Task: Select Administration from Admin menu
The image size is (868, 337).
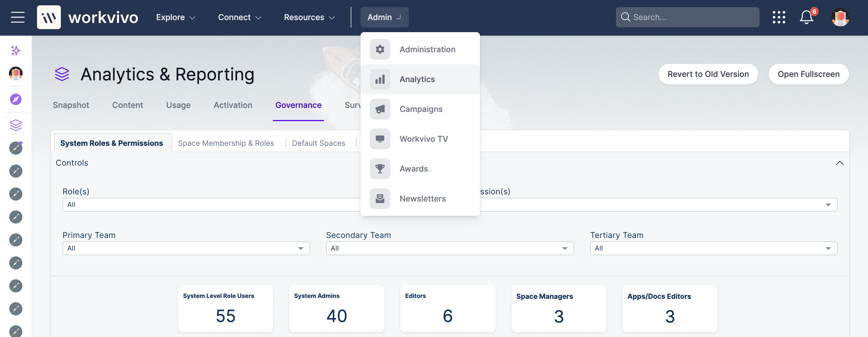Action: [x=420, y=50]
